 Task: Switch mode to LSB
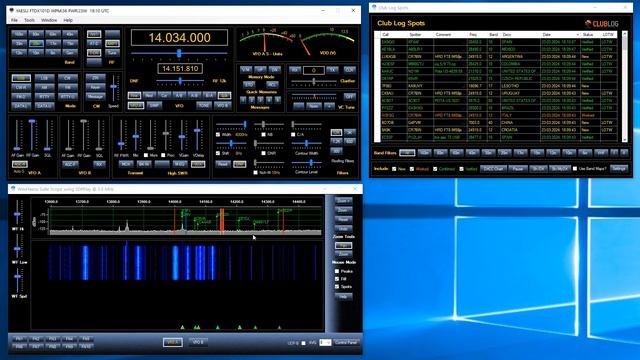click(44, 78)
